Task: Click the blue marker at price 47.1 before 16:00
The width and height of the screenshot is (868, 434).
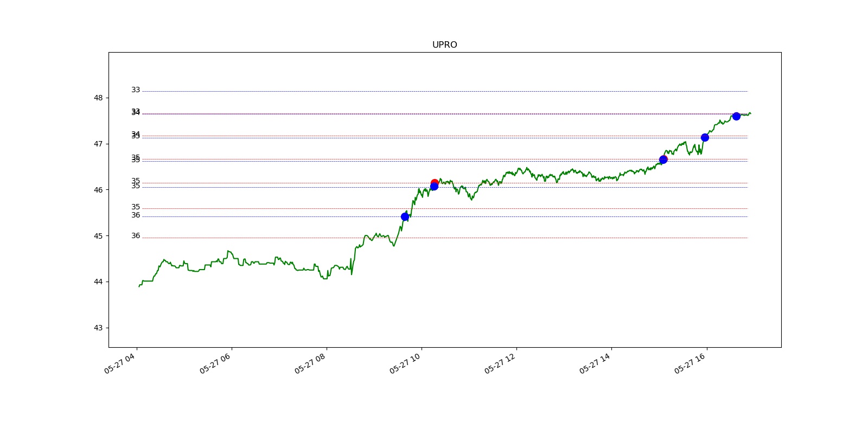Action: (x=705, y=138)
